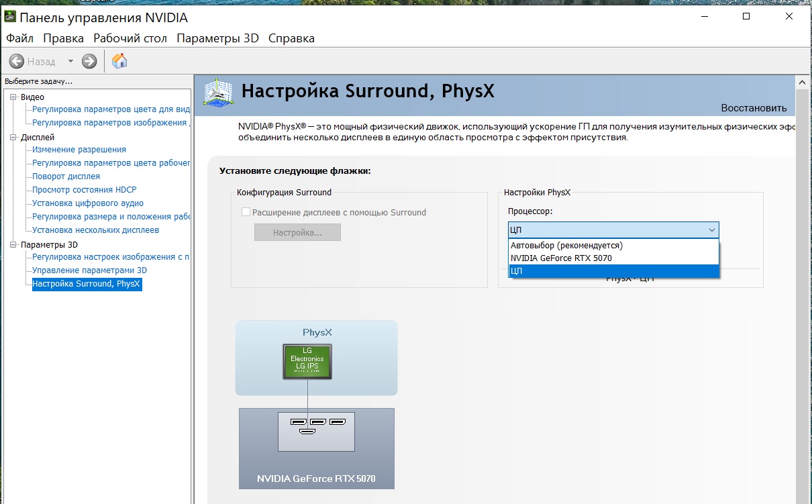Image resolution: width=812 pixels, height=504 pixels.
Task: Open Установка цифрового аудио
Action: pyautogui.click(x=88, y=203)
